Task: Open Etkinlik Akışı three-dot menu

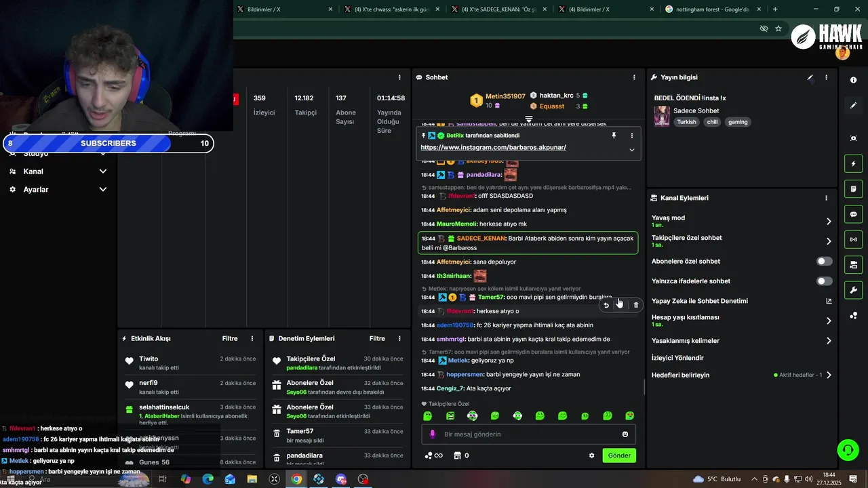Action: tap(252, 338)
